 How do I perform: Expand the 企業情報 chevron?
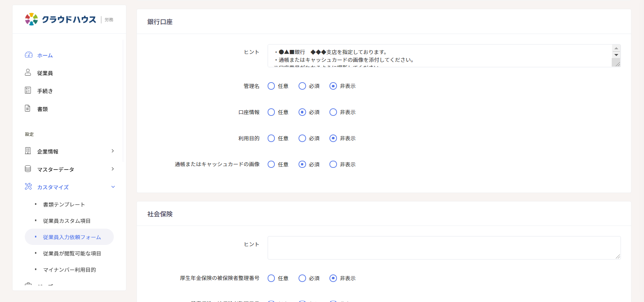coord(113,151)
